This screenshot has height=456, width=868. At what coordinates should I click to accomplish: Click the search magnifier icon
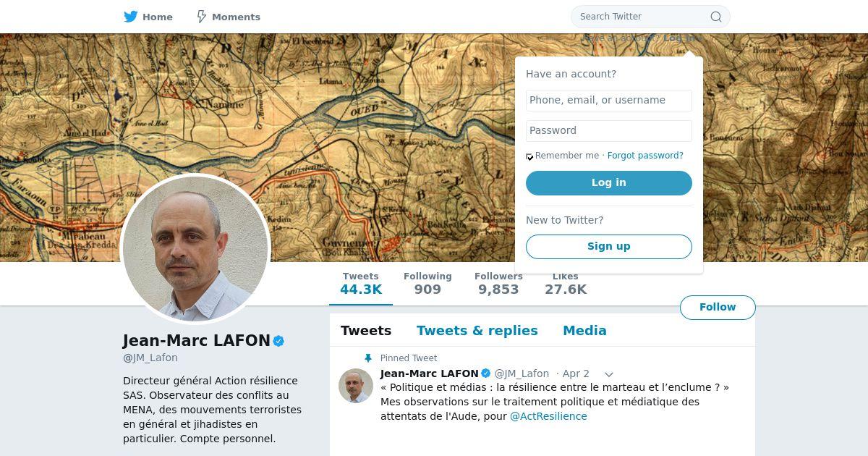[x=716, y=17]
